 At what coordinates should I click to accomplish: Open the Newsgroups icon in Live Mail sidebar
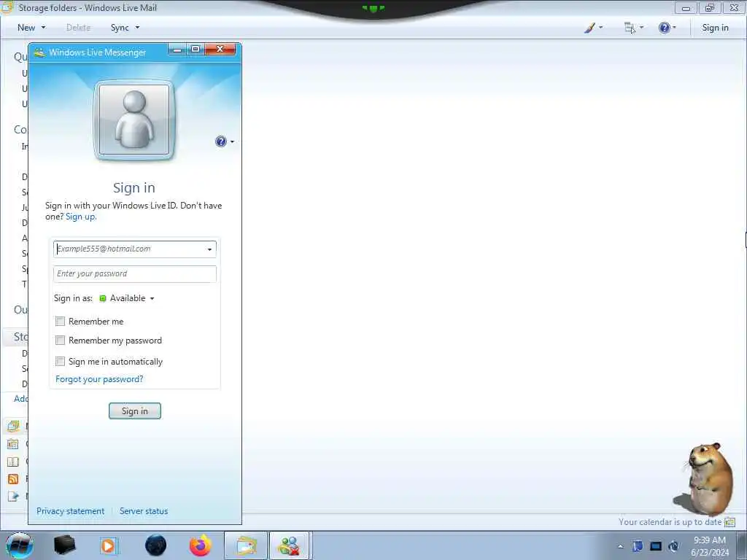[13, 497]
